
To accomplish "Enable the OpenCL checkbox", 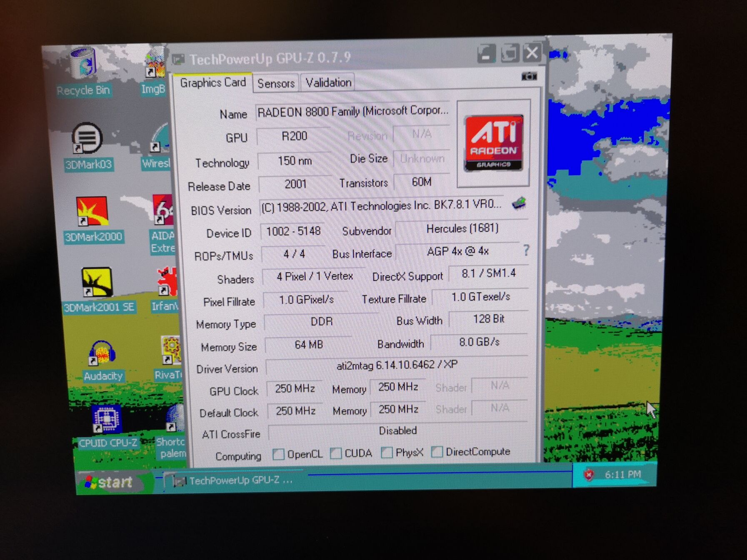I will click(x=278, y=454).
